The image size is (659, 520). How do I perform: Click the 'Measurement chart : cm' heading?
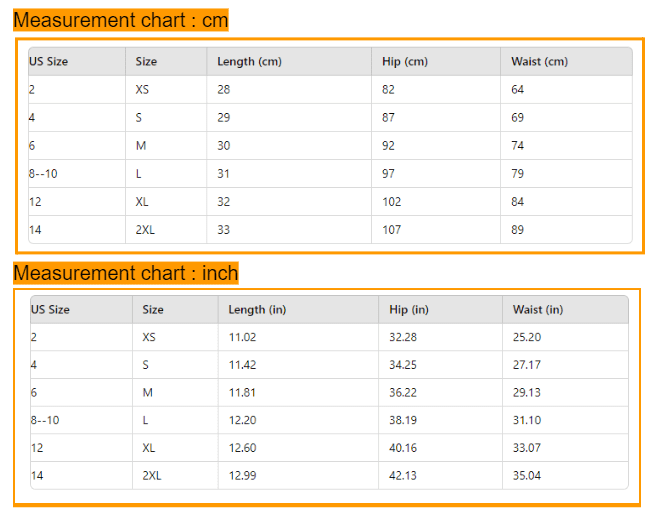click(121, 21)
